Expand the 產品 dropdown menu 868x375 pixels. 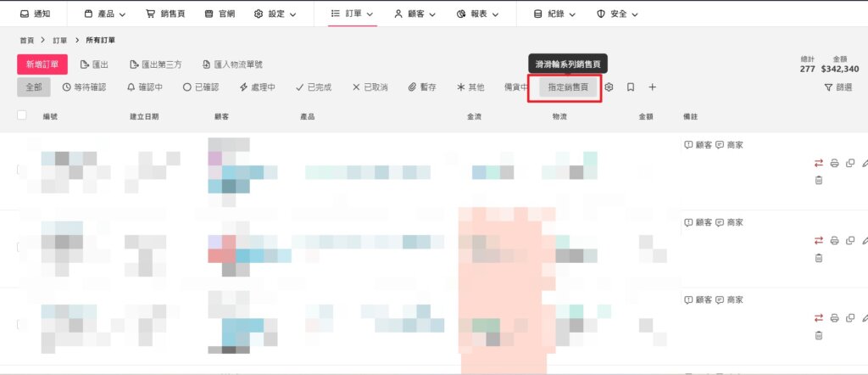[x=105, y=14]
